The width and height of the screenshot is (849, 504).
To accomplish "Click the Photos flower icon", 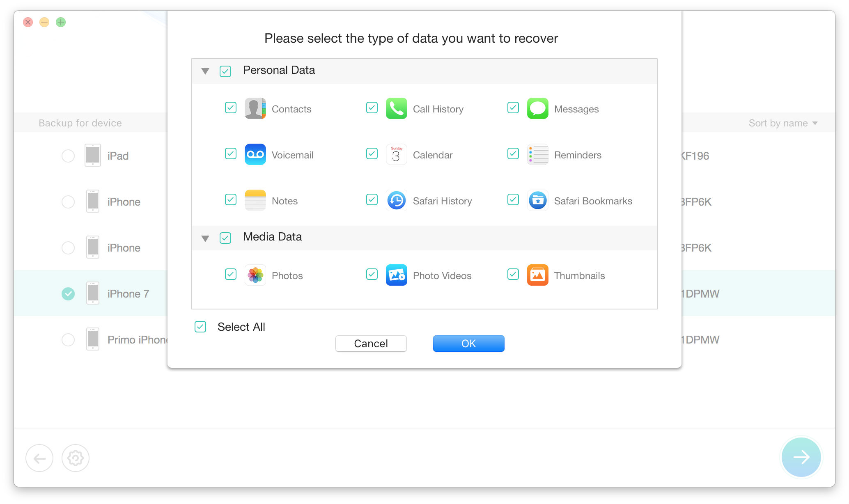I will point(255,275).
